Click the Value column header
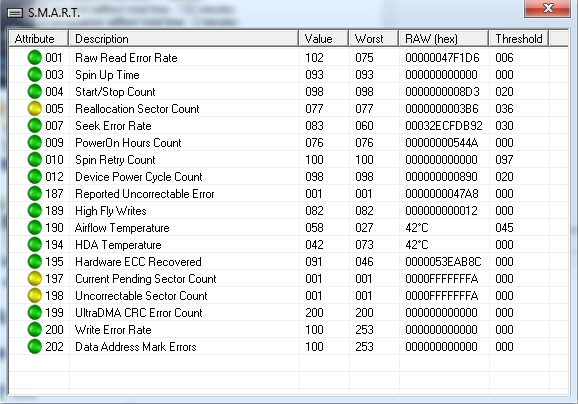 [324, 38]
